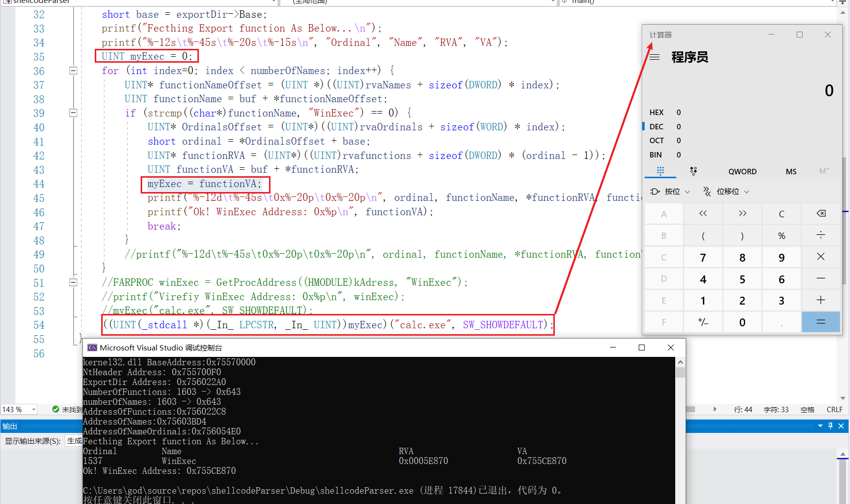Viewport: 850px width, 504px height.
Task: Open the 显示输出来源 output source combo box
Action: click(74, 441)
